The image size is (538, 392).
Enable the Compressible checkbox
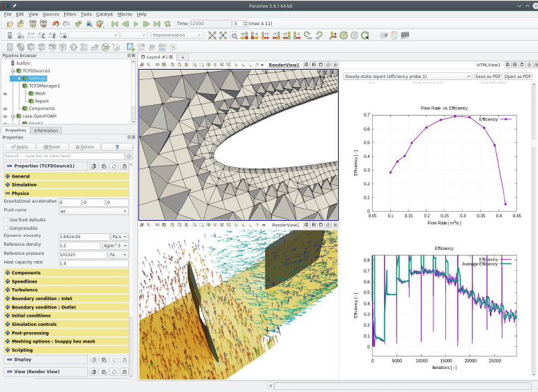pyautogui.click(x=6, y=228)
